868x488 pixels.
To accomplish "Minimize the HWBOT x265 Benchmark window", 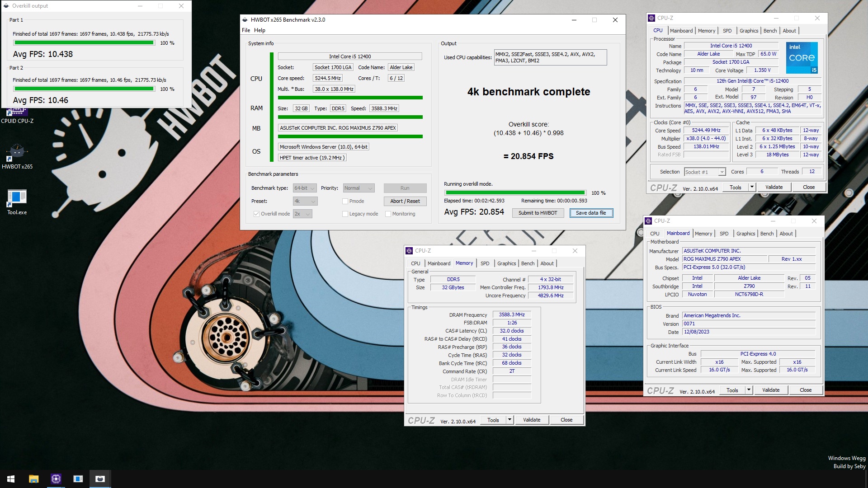I will tap(574, 20).
